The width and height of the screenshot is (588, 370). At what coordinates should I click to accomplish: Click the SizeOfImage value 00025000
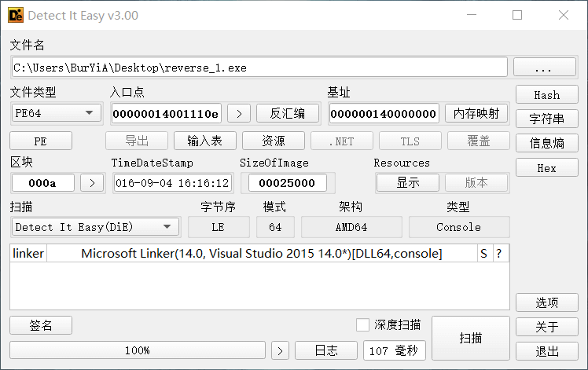[x=288, y=183]
